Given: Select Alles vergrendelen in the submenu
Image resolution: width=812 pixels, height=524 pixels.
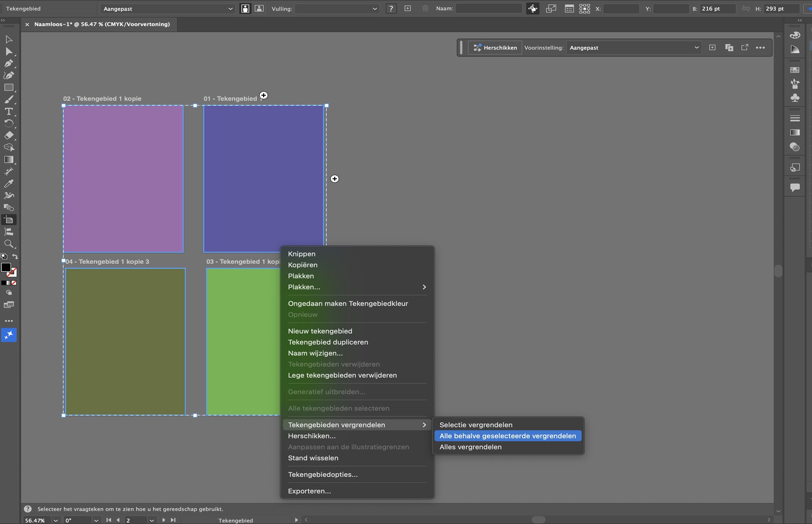Looking at the screenshot, I should (470, 447).
